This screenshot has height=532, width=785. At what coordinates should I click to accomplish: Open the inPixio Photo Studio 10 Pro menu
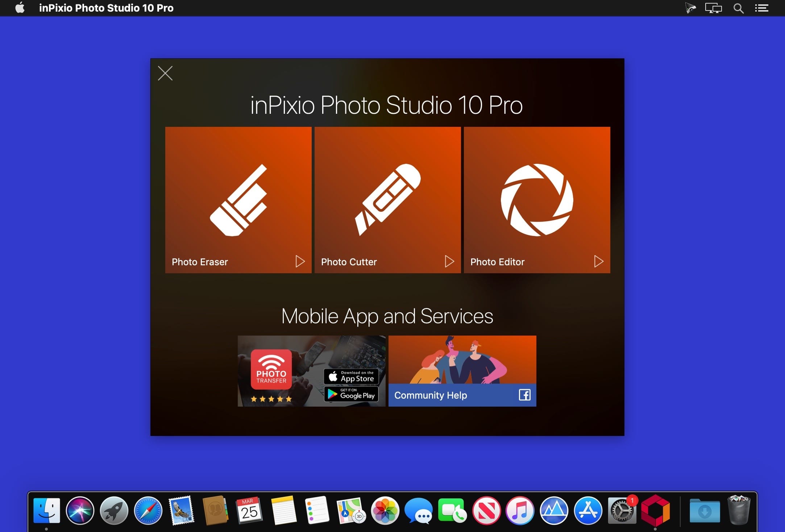pyautogui.click(x=106, y=8)
